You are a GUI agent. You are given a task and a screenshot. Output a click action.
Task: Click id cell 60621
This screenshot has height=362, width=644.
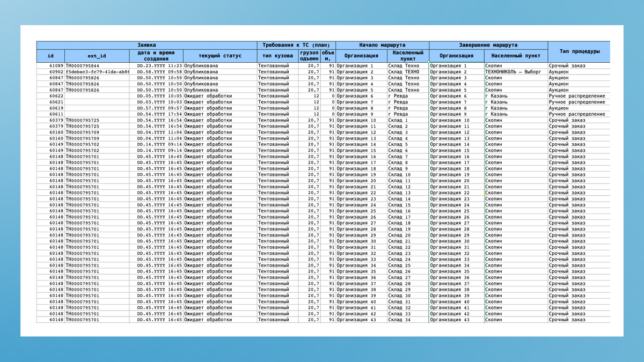[50, 102]
